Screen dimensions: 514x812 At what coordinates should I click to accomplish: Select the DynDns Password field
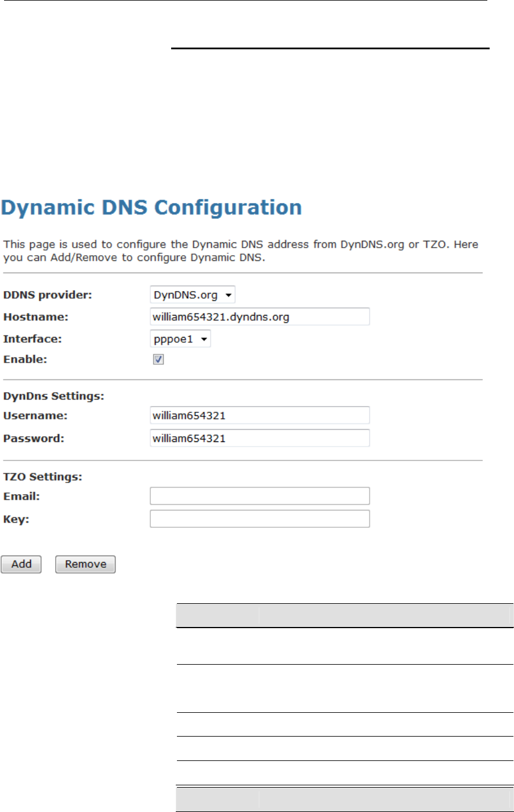pyautogui.click(x=259, y=438)
